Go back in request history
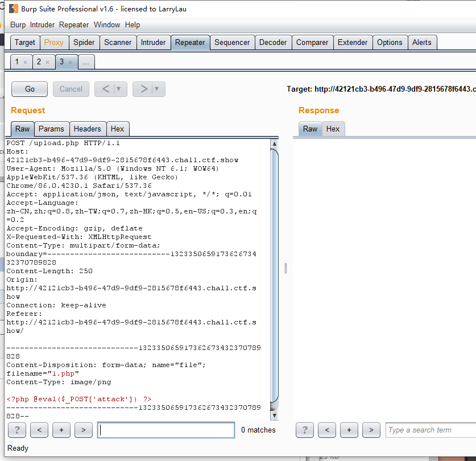 pyautogui.click(x=105, y=89)
